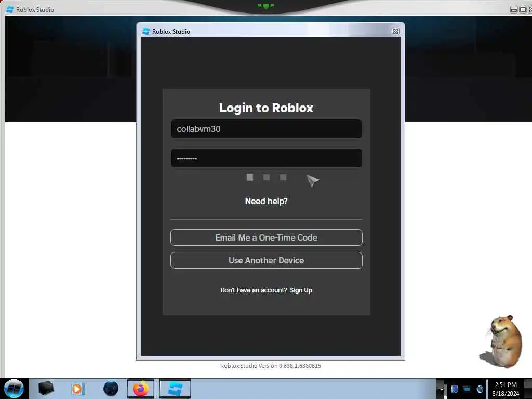Click the Roblox Studio login dialog title icon
Image resolution: width=532 pixels, height=399 pixels.
click(x=146, y=31)
